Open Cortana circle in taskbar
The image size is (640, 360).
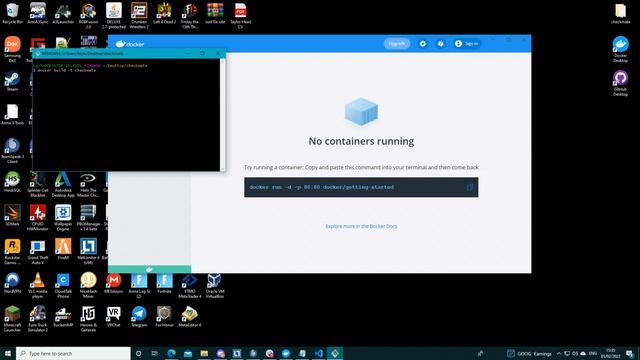[138, 353]
